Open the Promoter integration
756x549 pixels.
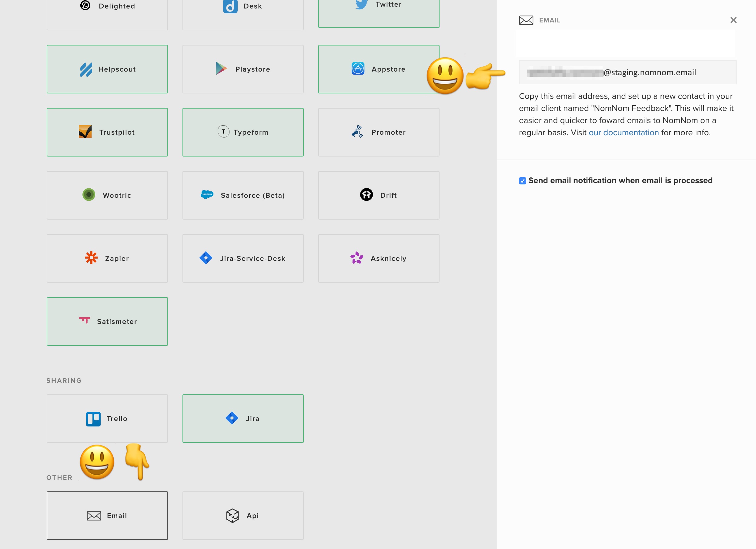coord(379,132)
